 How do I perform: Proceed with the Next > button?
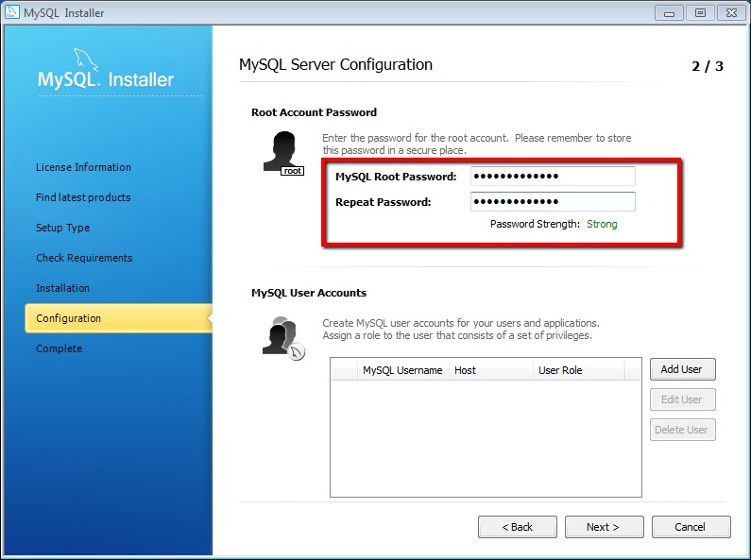[x=604, y=527]
